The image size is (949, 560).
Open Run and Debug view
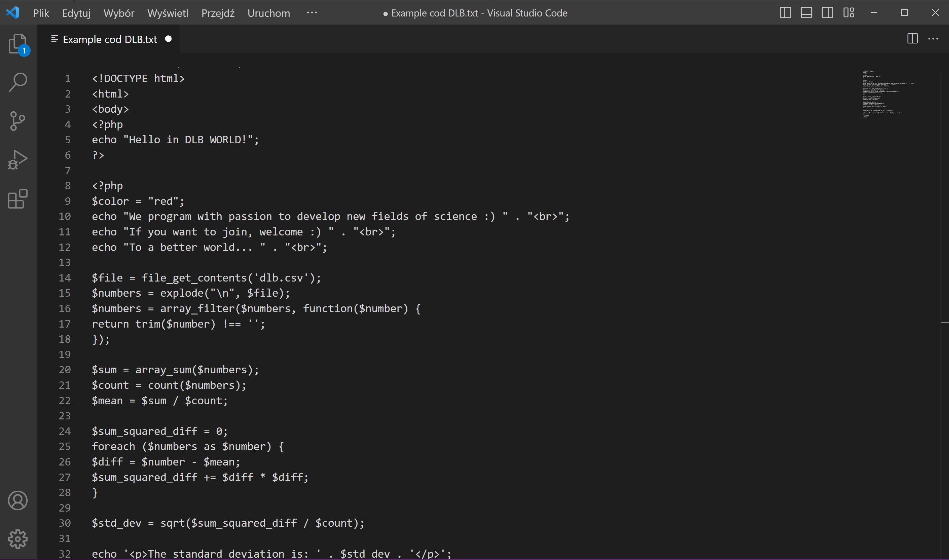click(18, 160)
